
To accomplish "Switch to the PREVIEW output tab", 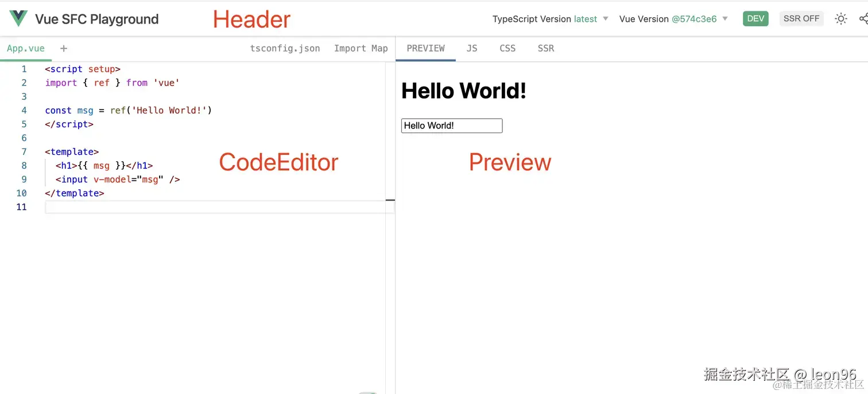I will tap(426, 49).
